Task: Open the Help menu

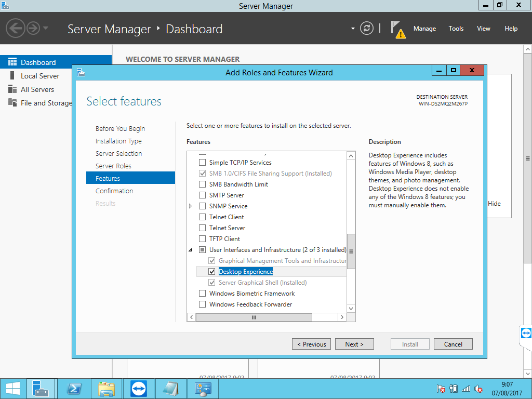Action: click(511, 29)
